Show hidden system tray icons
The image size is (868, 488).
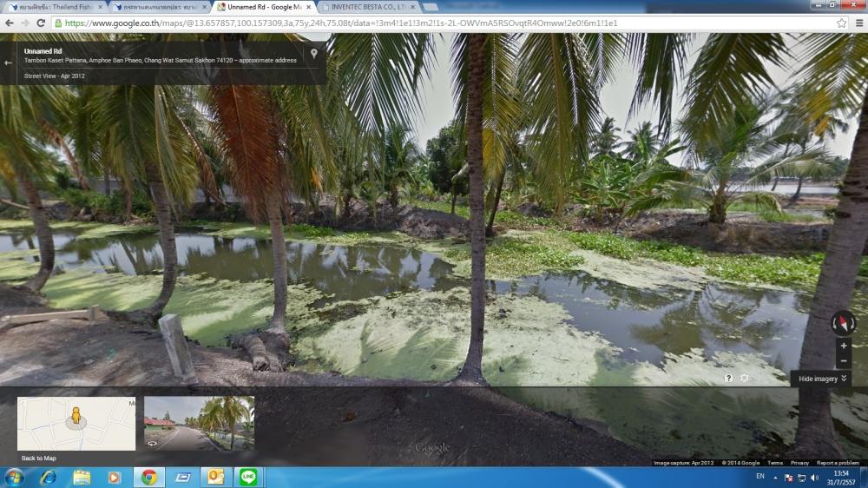775,478
